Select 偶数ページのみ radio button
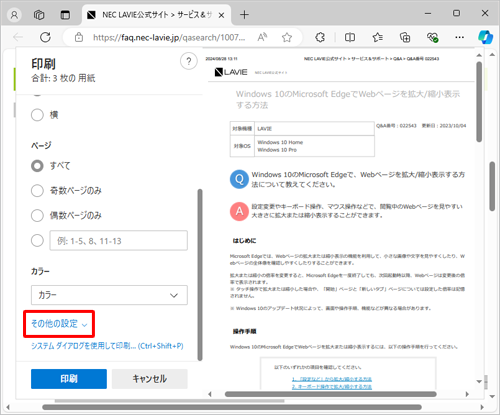The width and height of the screenshot is (500, 415). coord(37,215)
